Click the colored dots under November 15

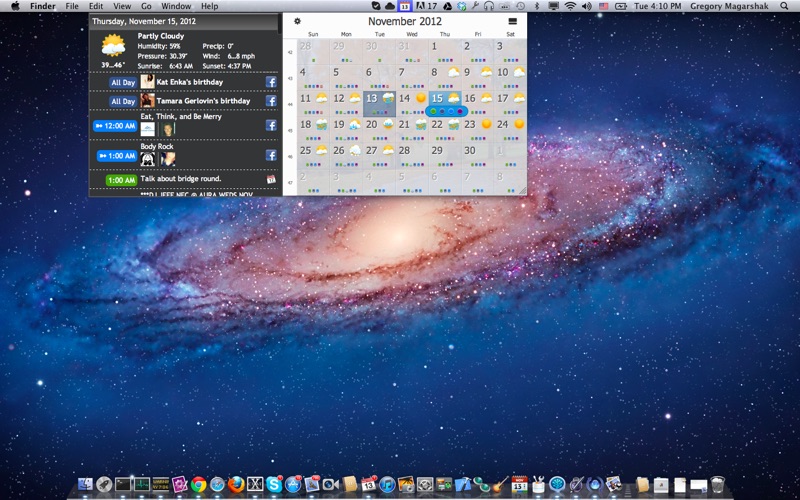tap(445, 111)
